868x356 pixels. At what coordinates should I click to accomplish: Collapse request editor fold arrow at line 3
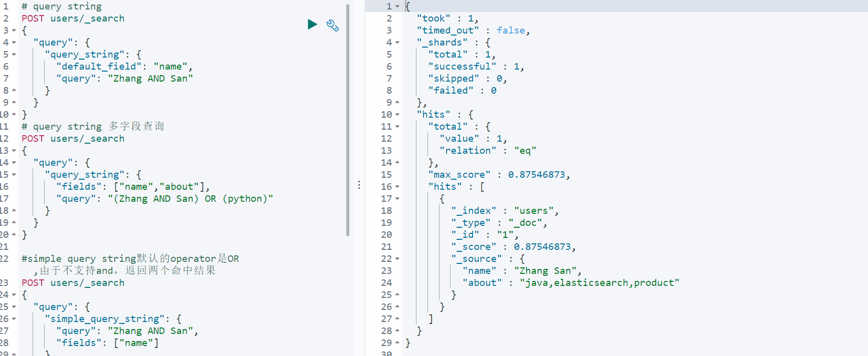tap(14, 31)
